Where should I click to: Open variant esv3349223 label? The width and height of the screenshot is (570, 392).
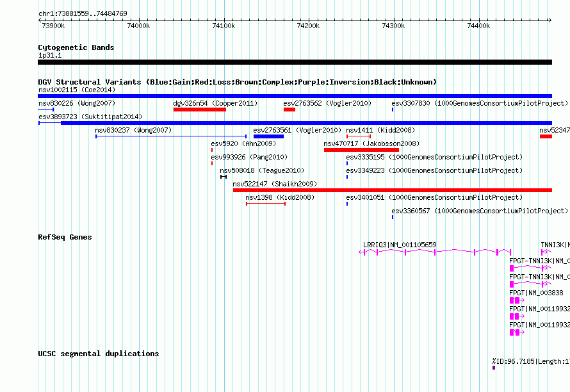(434, 170)
